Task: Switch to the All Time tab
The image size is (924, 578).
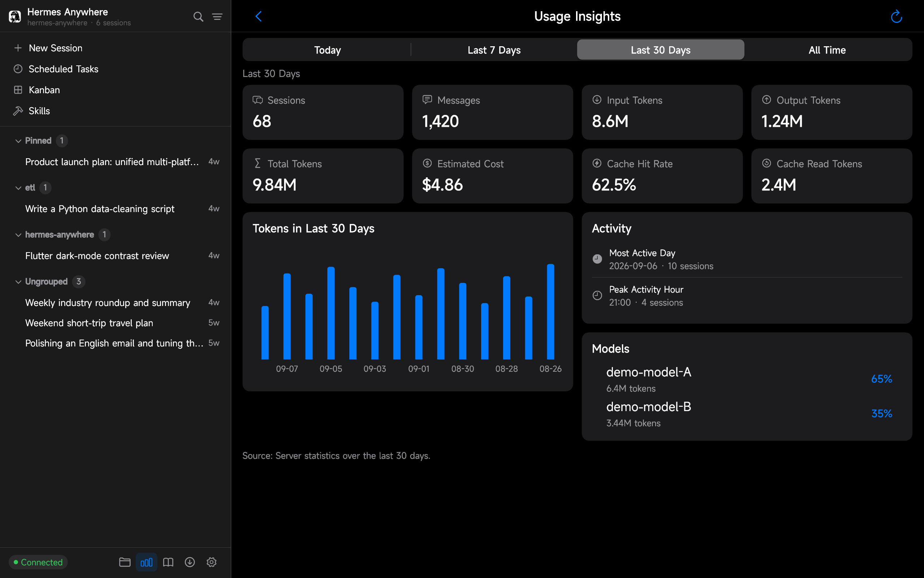Action: [827, 50]
